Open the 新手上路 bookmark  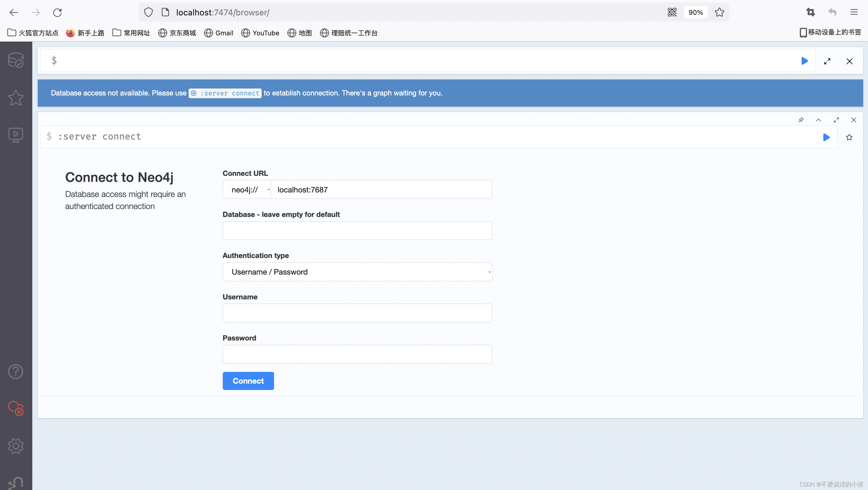(x=85, y=33)
